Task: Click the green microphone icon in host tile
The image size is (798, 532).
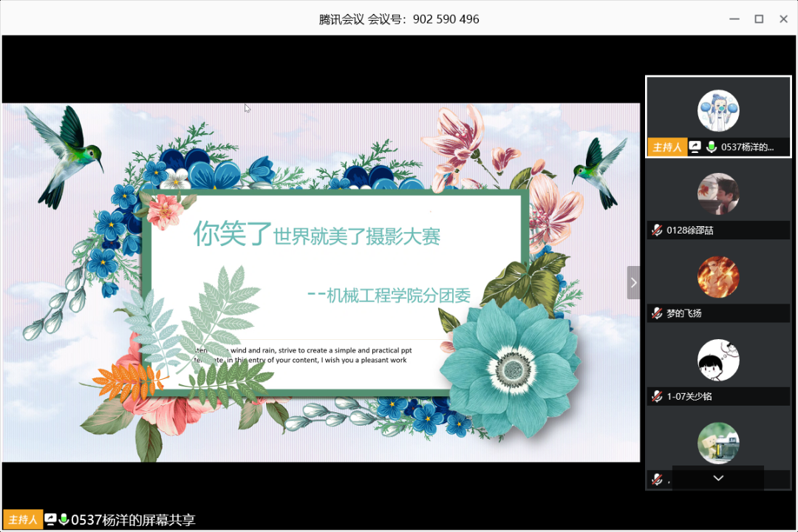Action: 712,147
